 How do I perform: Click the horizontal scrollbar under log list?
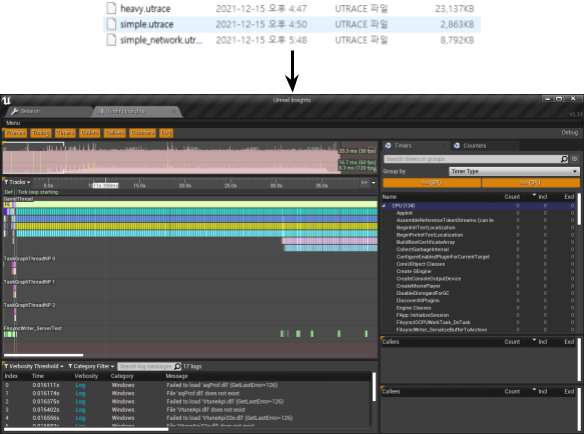[86, 429]
